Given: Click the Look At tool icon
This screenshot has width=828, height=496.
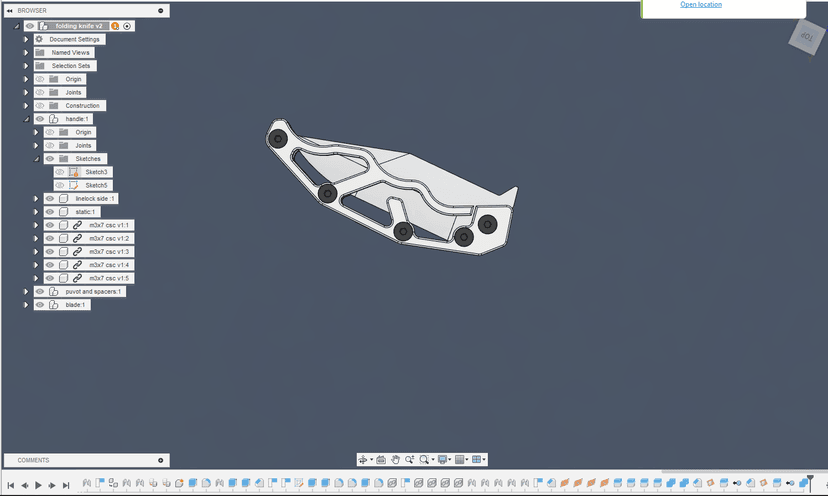Looking at the screenshot, I should coord(381,459).
